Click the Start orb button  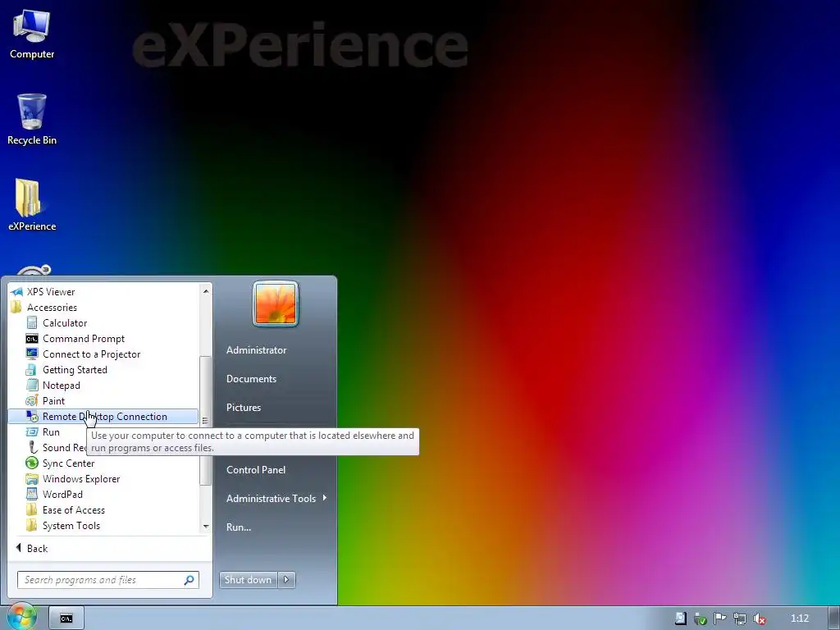point(22,617)
